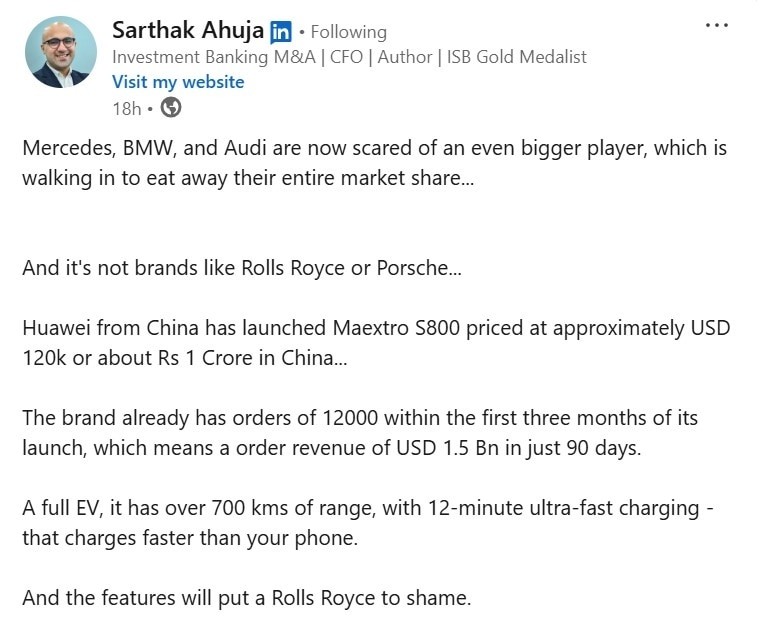Click the paragraph starting "Huawei from China"
Screen dimensions: 757x628
click(x=376, y=343)
